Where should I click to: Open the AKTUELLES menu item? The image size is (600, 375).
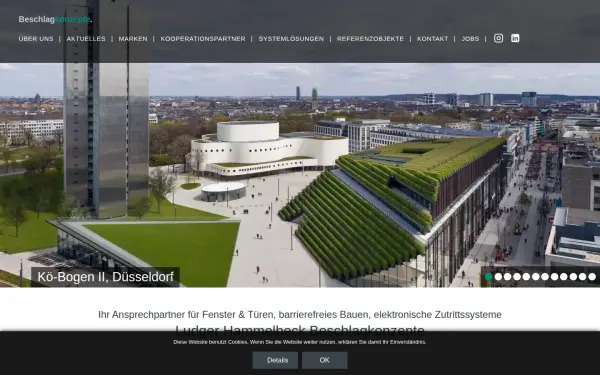pos(86,39)
